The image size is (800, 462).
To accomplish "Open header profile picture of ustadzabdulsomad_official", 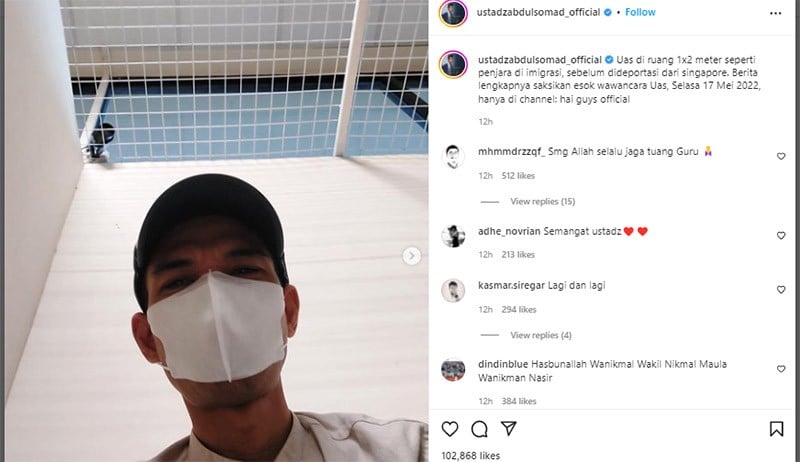I will coord(453,13).
